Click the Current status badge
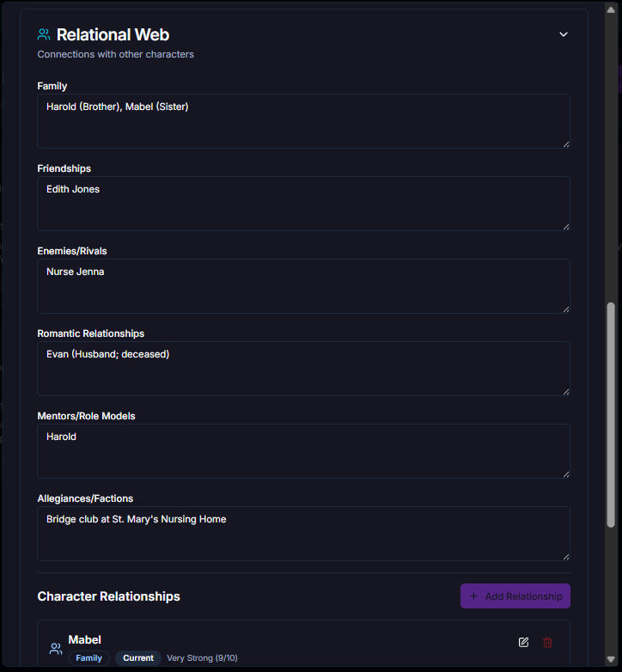 (x=138, y=658)
